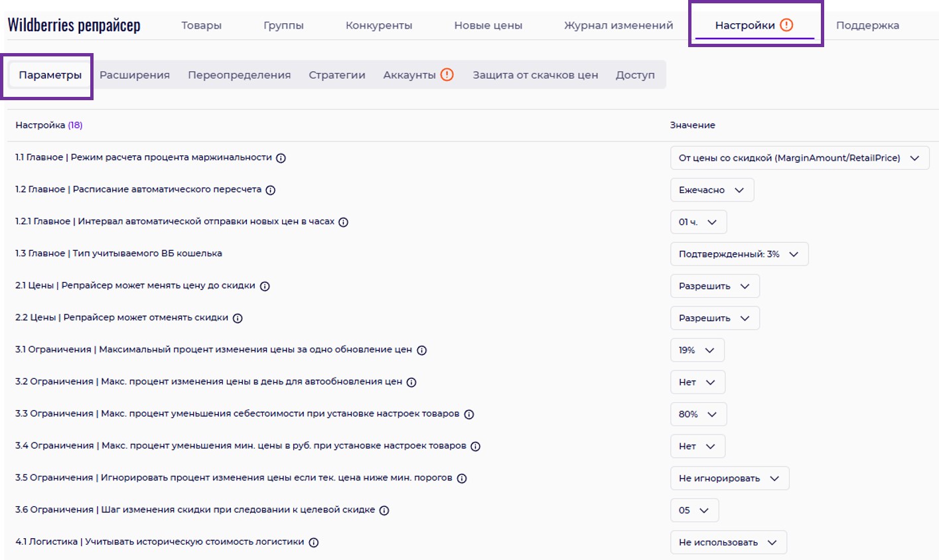
Task: Click info icon for 3.3 cost reduction percent
Action: coord(469,414)
